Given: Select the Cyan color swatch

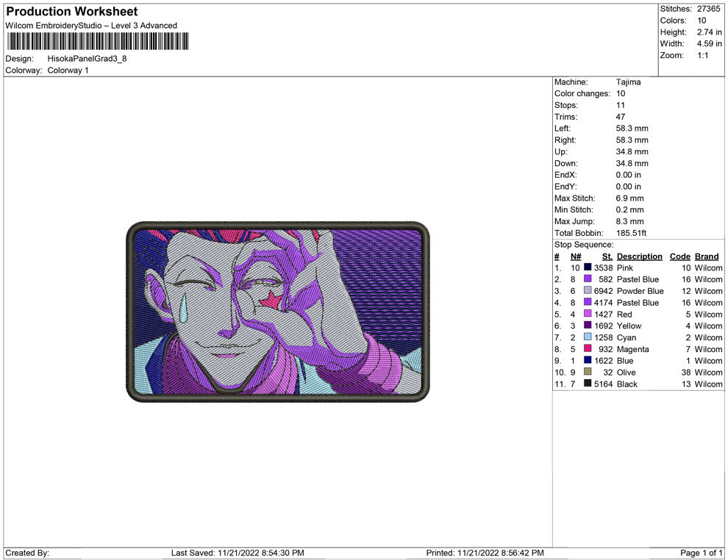Looking at the screenshot, I should tap(588, 337).
